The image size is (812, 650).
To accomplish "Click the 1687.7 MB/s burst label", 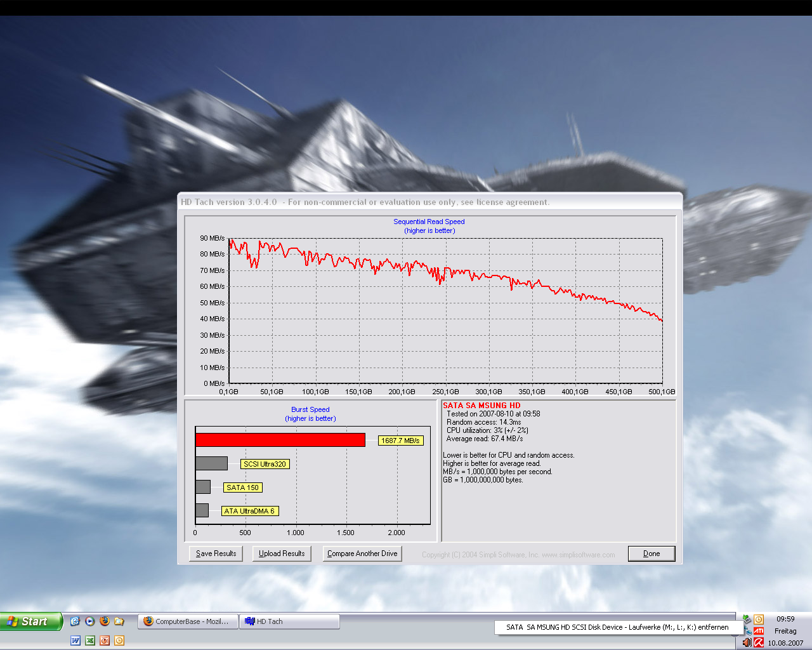I will [x=400, y=441].
